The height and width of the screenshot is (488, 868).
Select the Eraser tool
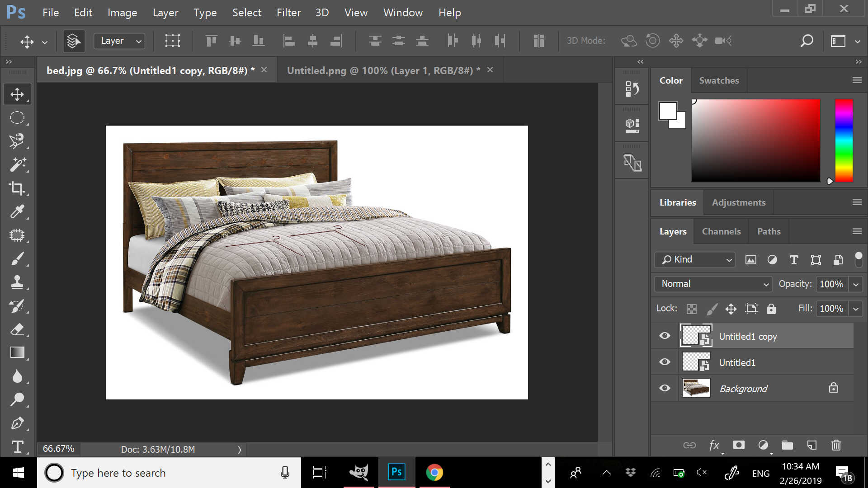click(x=17, y=329)
